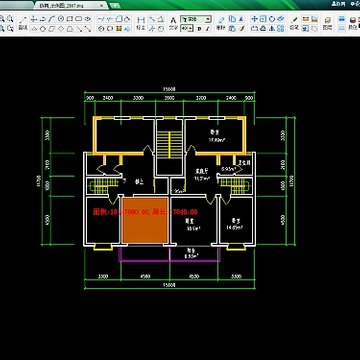Image resolution: width=360 pixels, height=360 pixels.
Task: Click the upper-right magnifier zoom icon
Action: 10,18
